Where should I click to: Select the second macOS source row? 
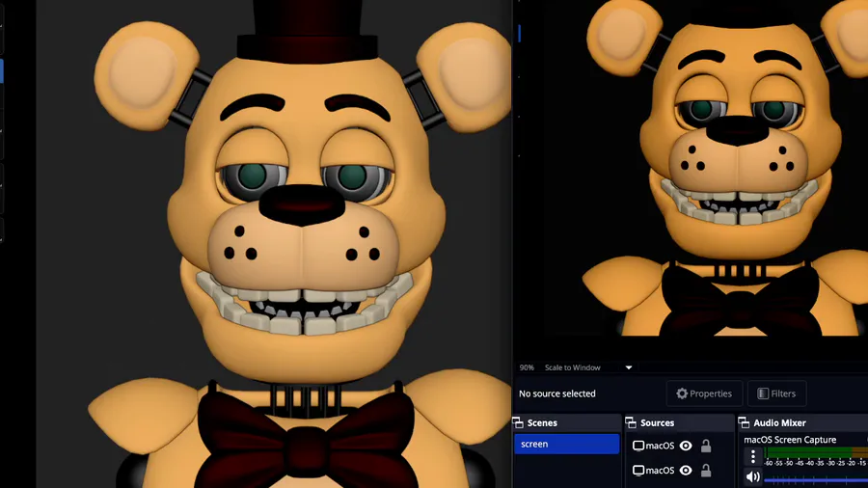click(679, 471)
